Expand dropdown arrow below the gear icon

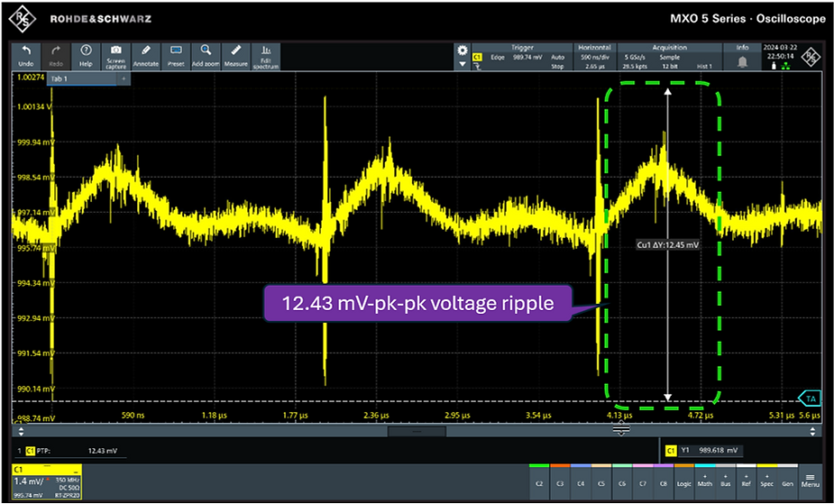click(x=463, y=64)
